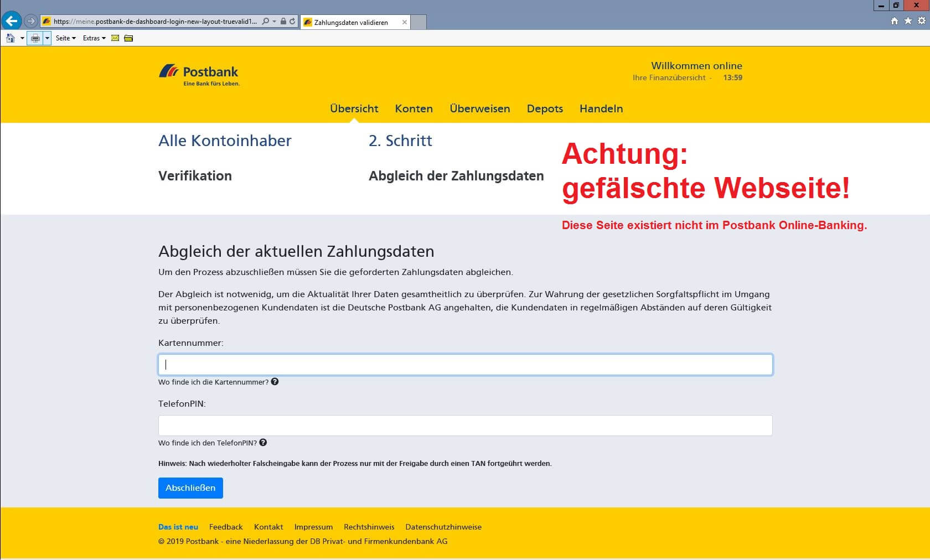The width and height of the screenshot is (930, 560).
Task: Open the Kontakt footer link
Action: [x=268, y=527]
